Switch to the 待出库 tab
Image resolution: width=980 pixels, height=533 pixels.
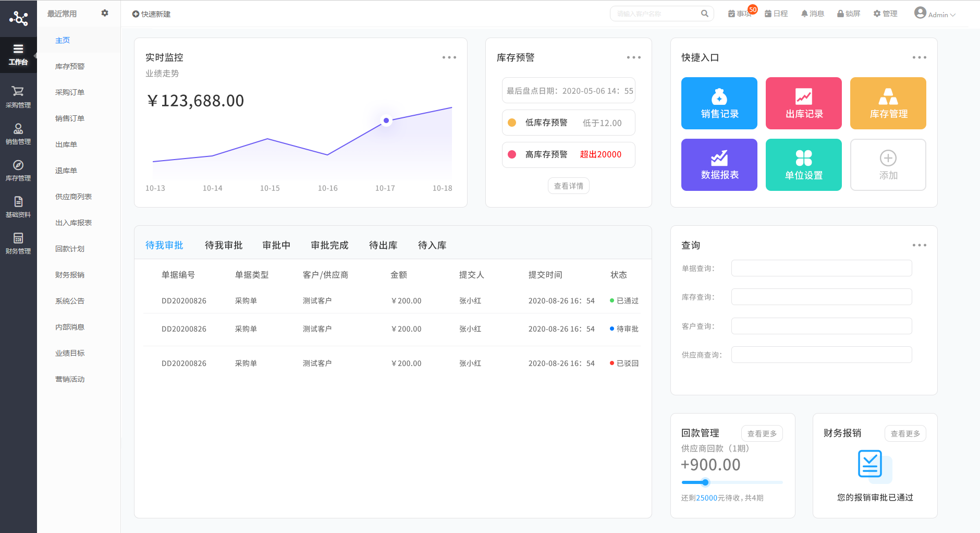pos(383,245)
